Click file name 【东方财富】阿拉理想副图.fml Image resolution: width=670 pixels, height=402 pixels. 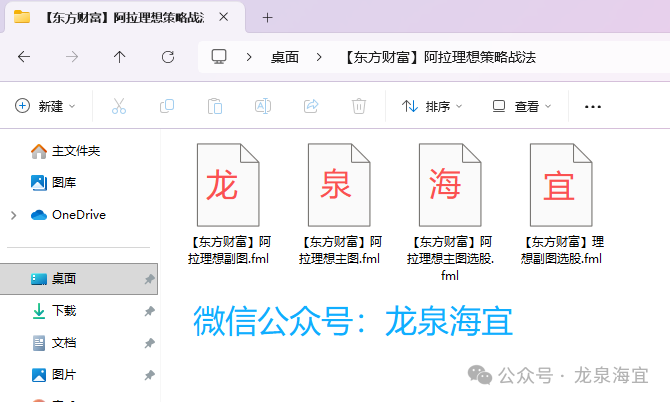coord(229,250)
